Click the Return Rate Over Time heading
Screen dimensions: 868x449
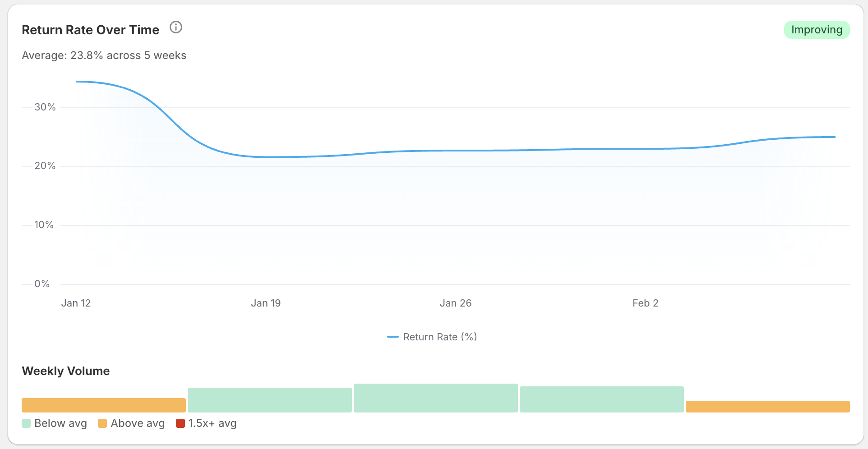tap(90, 30)
